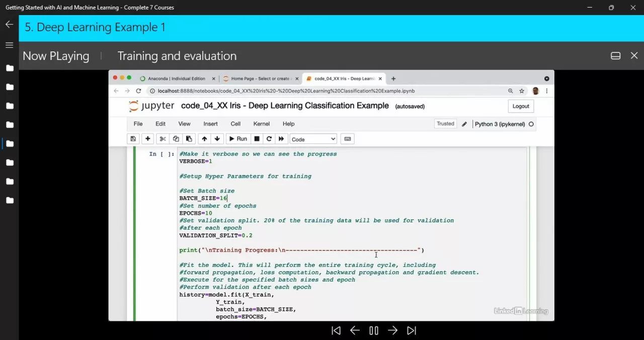This screenshot has height=340, width=644.
Task: Open the sixth course folder in the sidebar
Action: pos(10,163)
